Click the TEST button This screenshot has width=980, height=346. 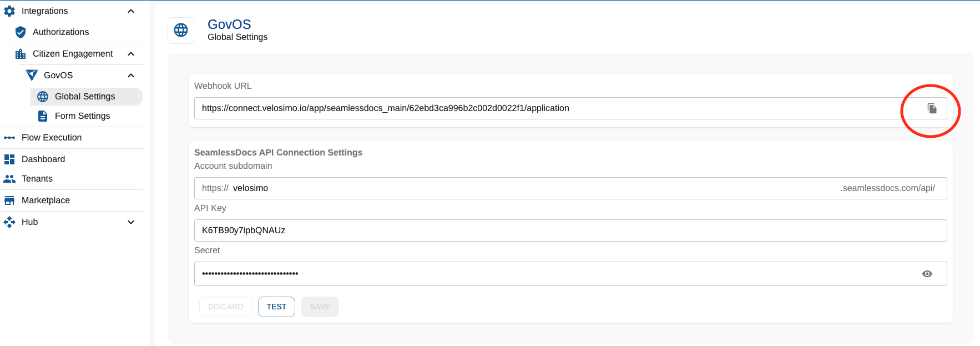click(276, 307)
